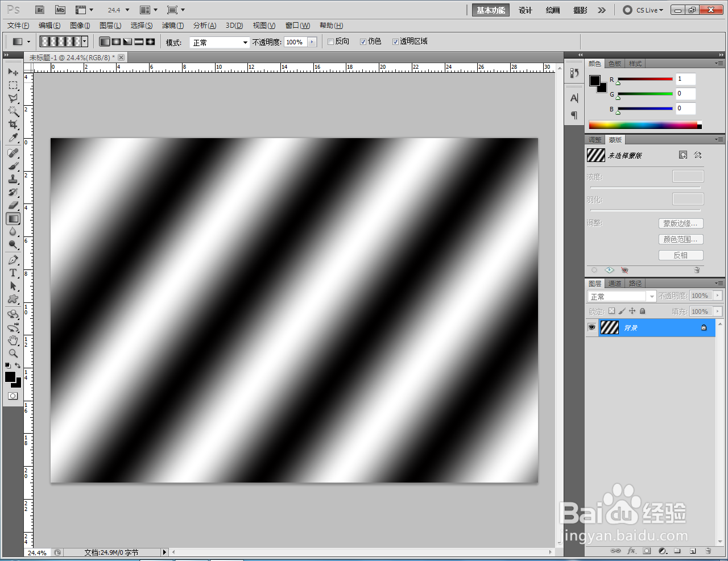Screen dimensions: 728x561
Task: Select the Hand tool
Action: click(13, 340)
